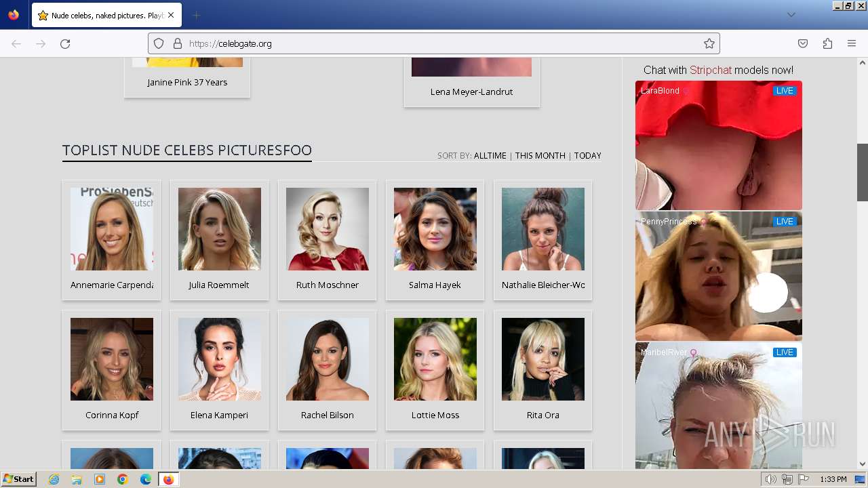Click the 'Rachel Bilson' caption

click(328, 415)
